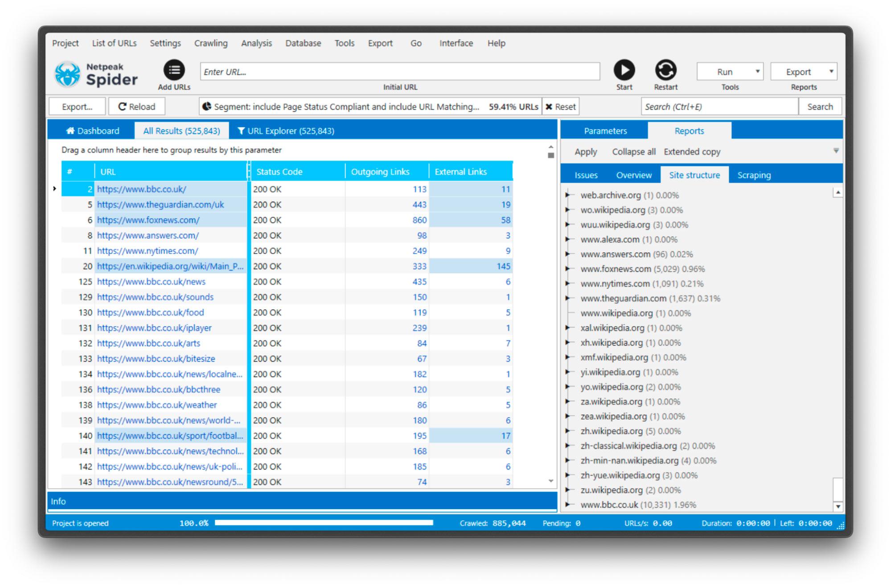Switch to the Parameters tab
Screen dimensions: 891x588
605,131
